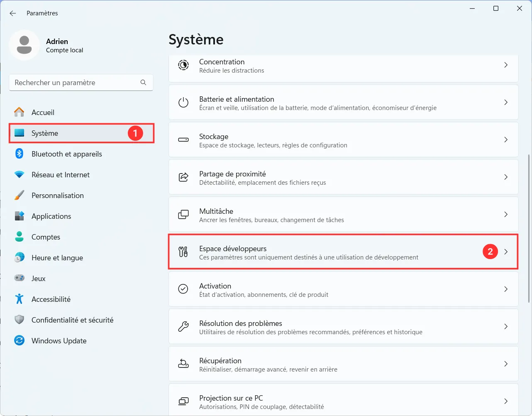Click the Réseau et Internet wifi icon
Image resolution: width=532 pixels, height=416 pixels.
tap(19, 174)
